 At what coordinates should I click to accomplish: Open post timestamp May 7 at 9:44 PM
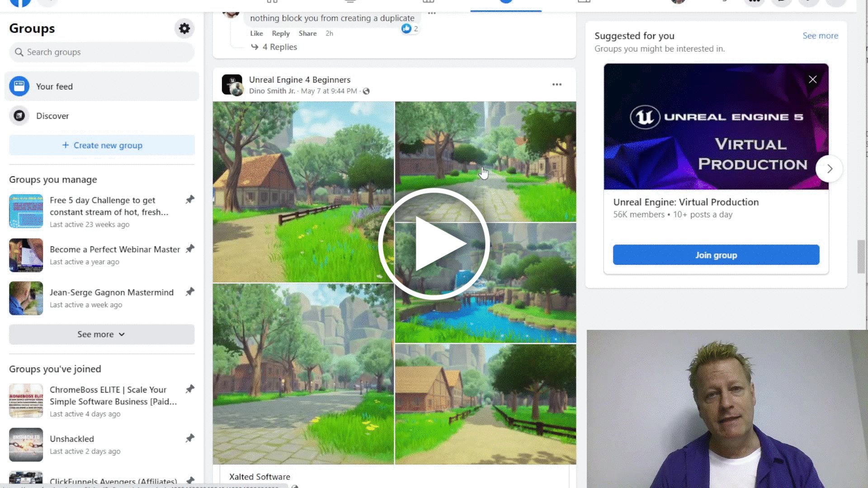(329, 91)
